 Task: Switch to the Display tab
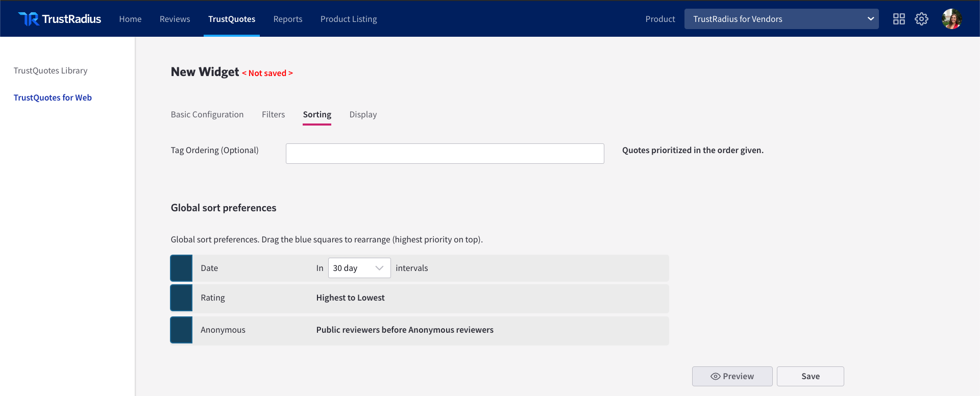(363, 114)
